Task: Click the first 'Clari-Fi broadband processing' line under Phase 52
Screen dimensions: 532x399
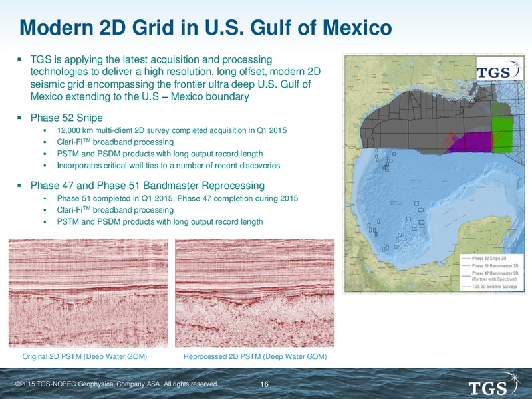Action: (115, 142)
